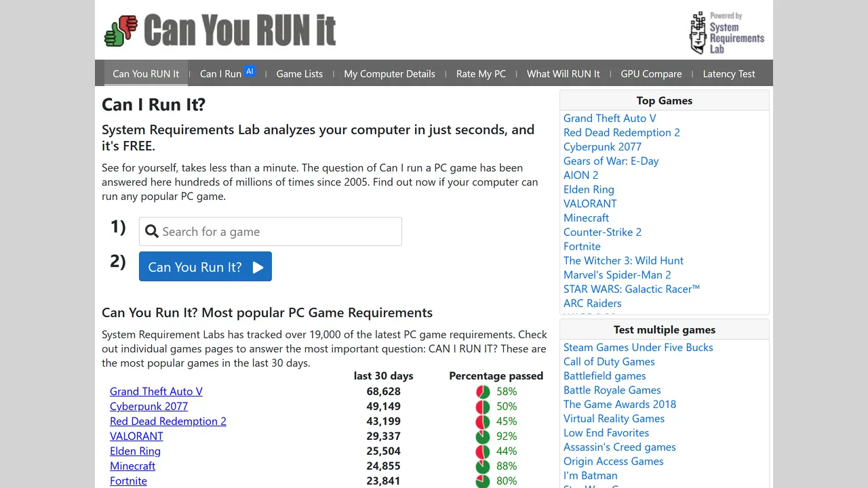Open Call of Duty Games list
868x488 pixels.
(x=609, y=361)
